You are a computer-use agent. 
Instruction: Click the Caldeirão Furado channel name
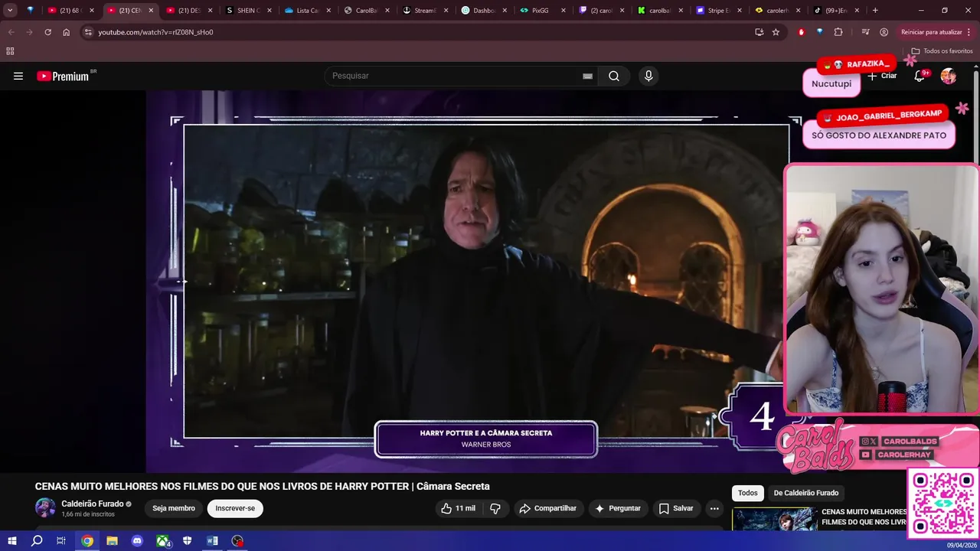click(92, 504)
